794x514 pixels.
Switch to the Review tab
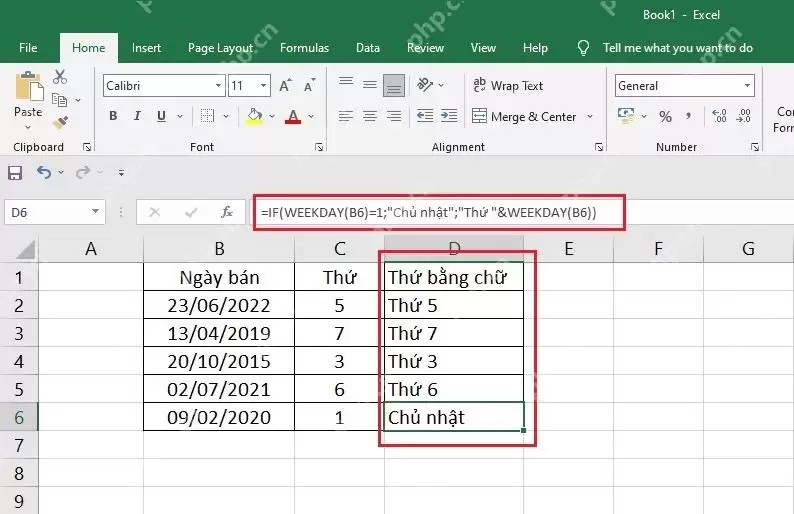pyautogui.click(x=425, y=48)
